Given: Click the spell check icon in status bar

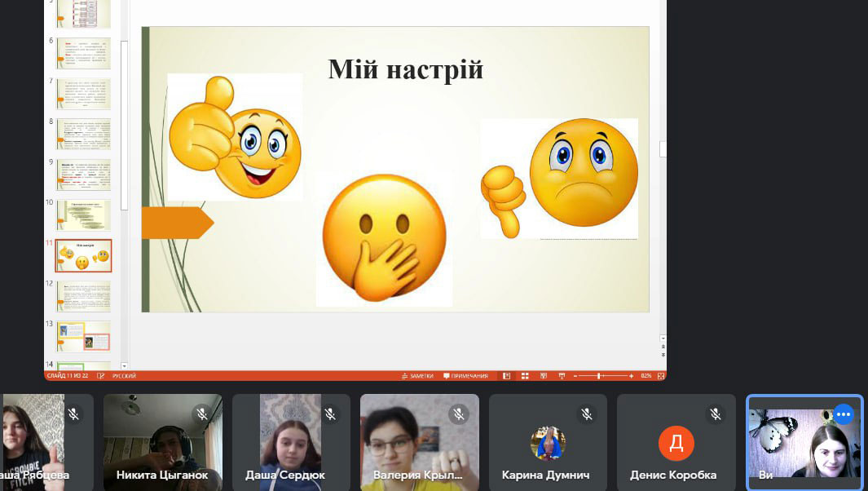Looking at the screenshot, I should tap(101, 376).
